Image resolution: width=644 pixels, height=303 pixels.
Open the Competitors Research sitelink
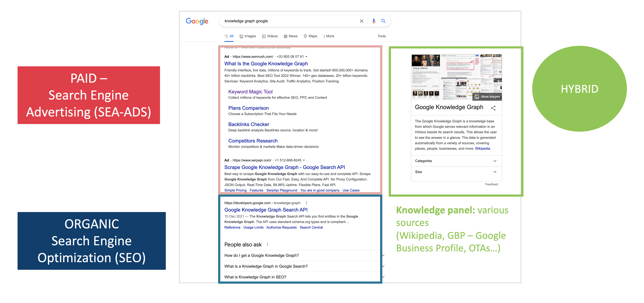click(x=253, y=141)
